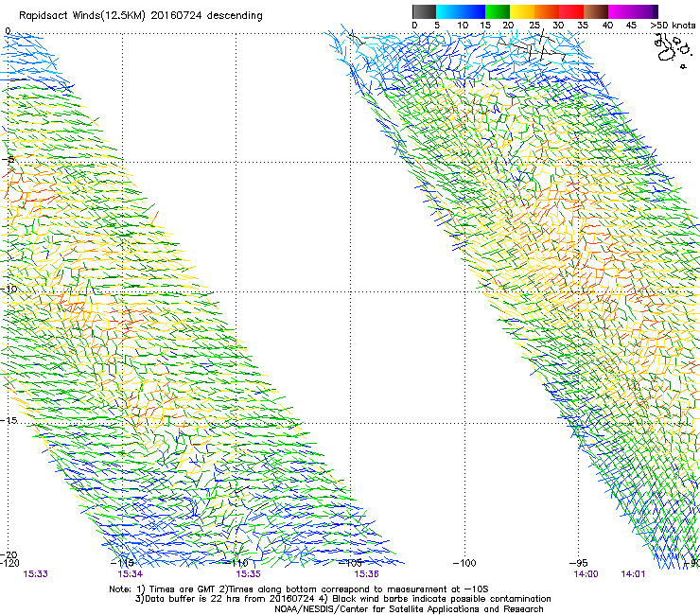Viewport: 700px width, 615px height.
Task: Click the '25' legend scale label
Action: pyautogui.click(x=534, y=26)
